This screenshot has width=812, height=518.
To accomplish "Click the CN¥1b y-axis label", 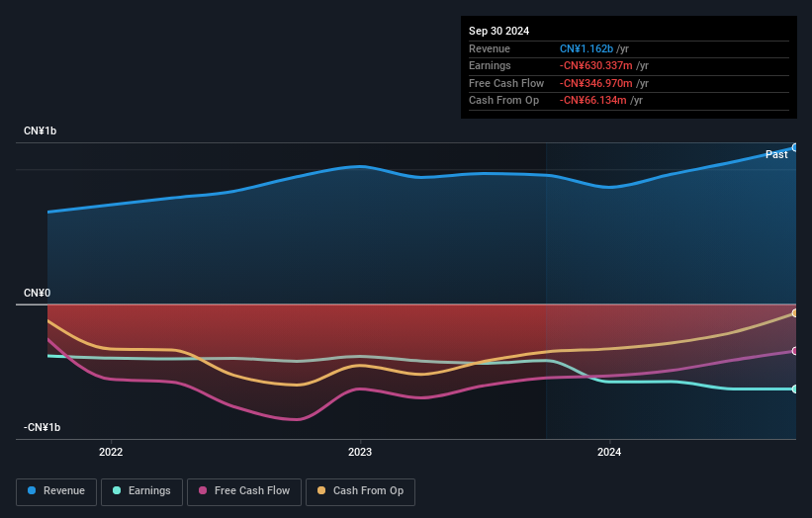I will (40, 130).
